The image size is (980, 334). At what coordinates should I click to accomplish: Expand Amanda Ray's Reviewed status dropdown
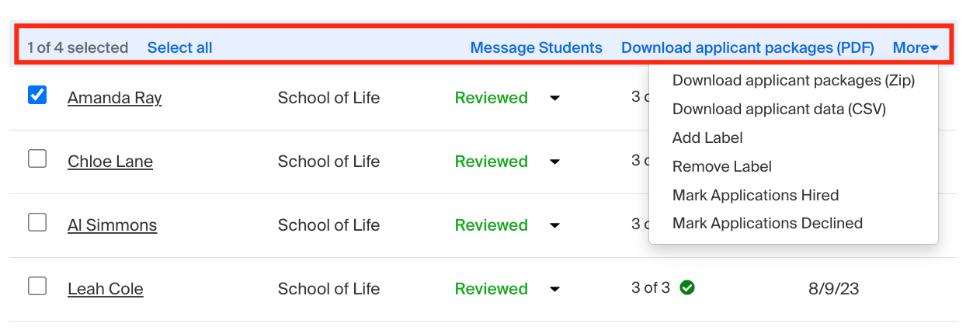tap(554, 99)
